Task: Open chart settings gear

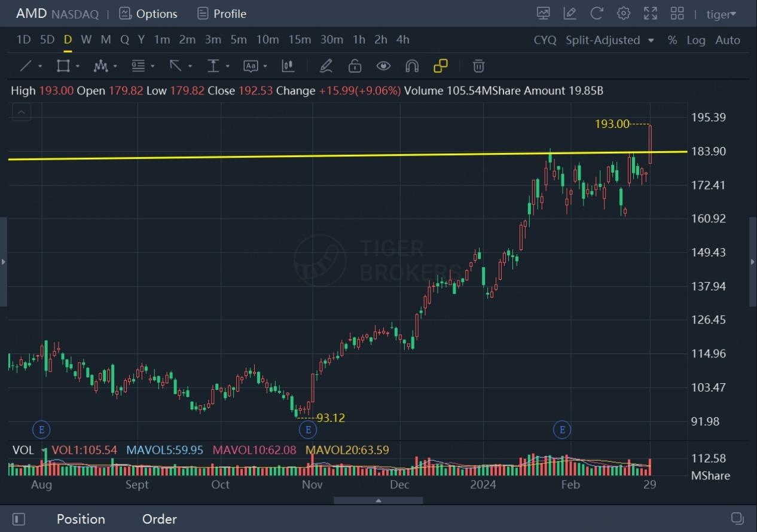Action: pyautogui.click(x=624, y=14)
